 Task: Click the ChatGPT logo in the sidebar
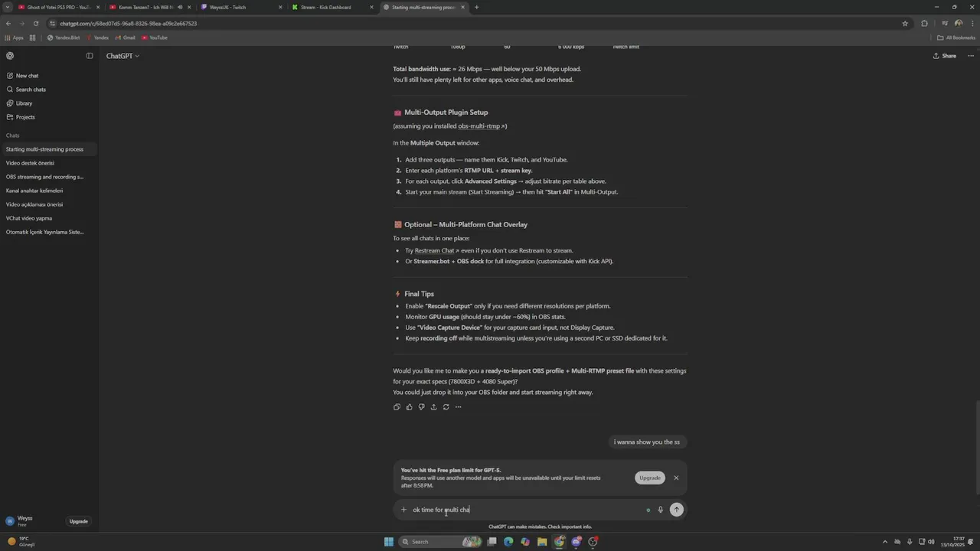click(x=10, y=56)
